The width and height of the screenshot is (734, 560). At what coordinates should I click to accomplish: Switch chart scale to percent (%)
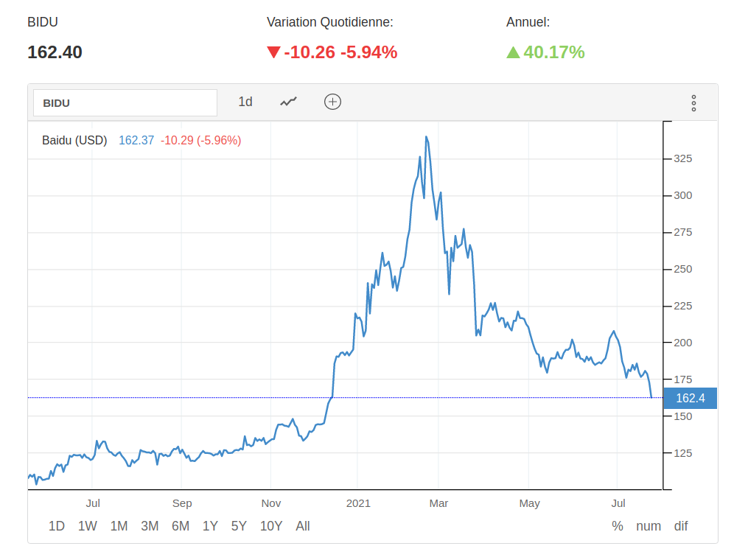[x=618, y=526]
